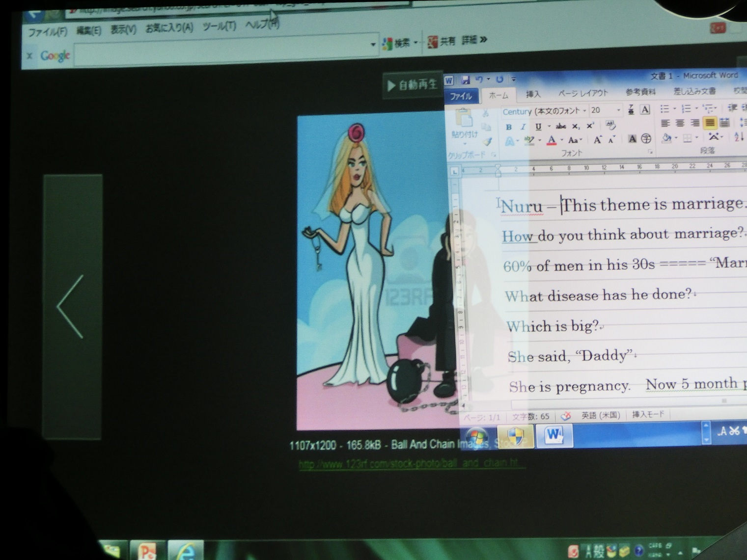Open the text highlight color dropdown arrow
The height and width of the screenshot is (560, 747).
pos(540,141)
